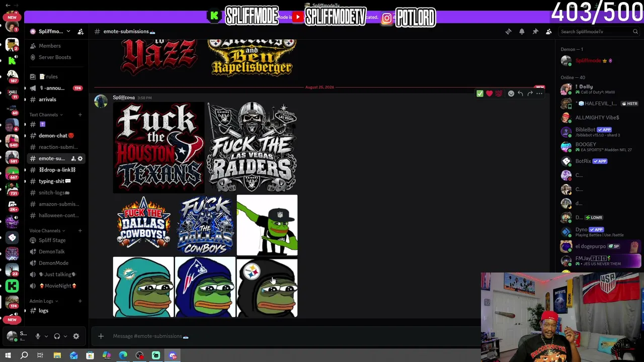
Task: Open the Threads panel icon
Action: [508, 32]
